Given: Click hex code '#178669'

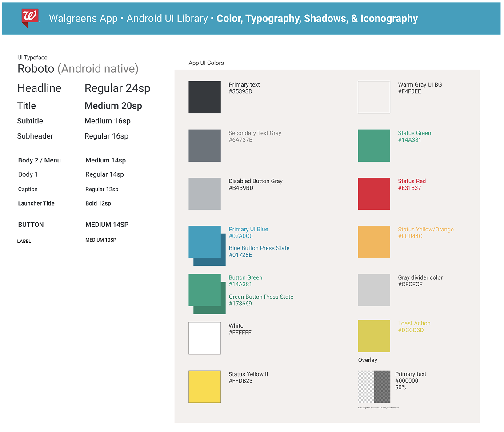Looking at the screenshot, I should pos(240,304).
